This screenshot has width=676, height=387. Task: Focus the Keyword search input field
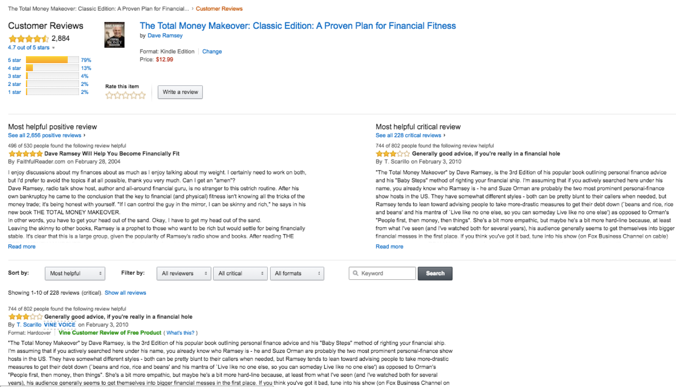click(382, 273)
